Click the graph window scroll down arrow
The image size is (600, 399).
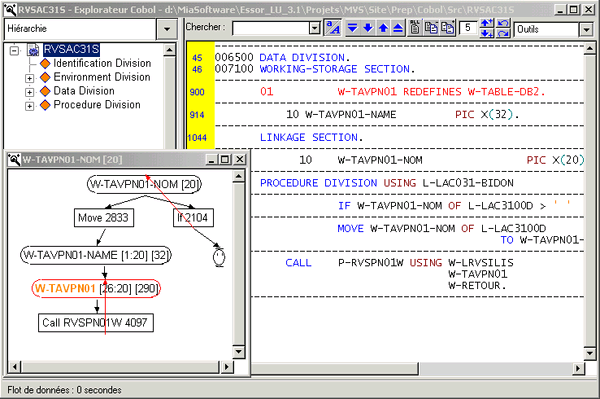click(x=238, y=352)
